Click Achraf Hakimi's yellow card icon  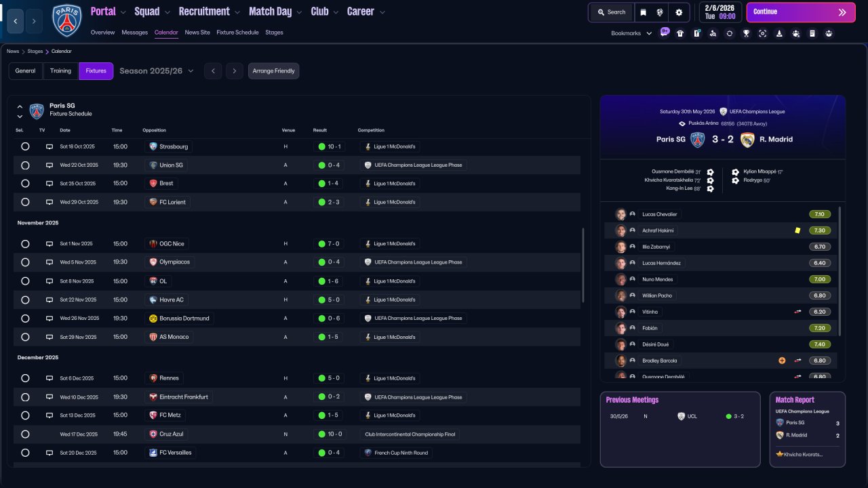click(x=798, y=230)
